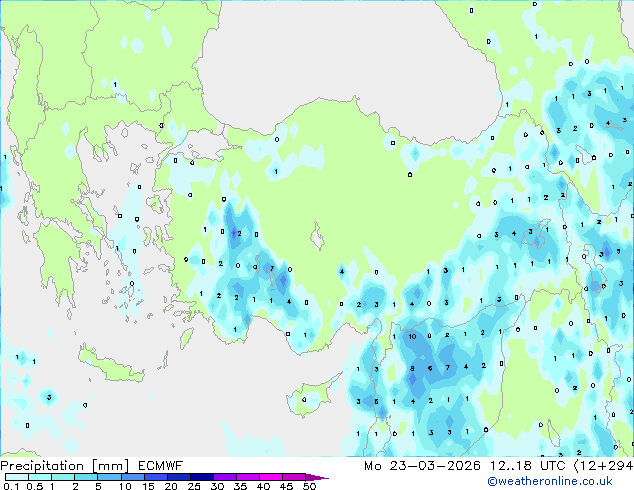Click the '25' legend scale label
Screen dimensions: 634x490
tap(194, 486)
